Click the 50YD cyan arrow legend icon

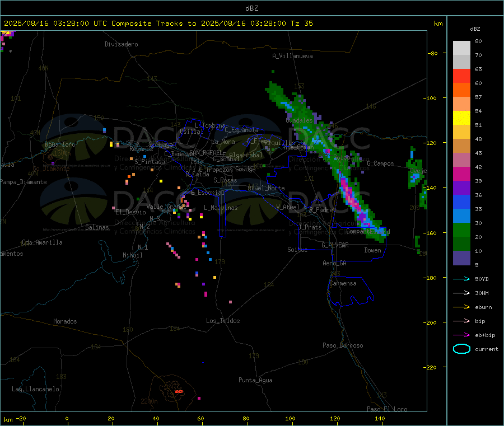point(461,279)
